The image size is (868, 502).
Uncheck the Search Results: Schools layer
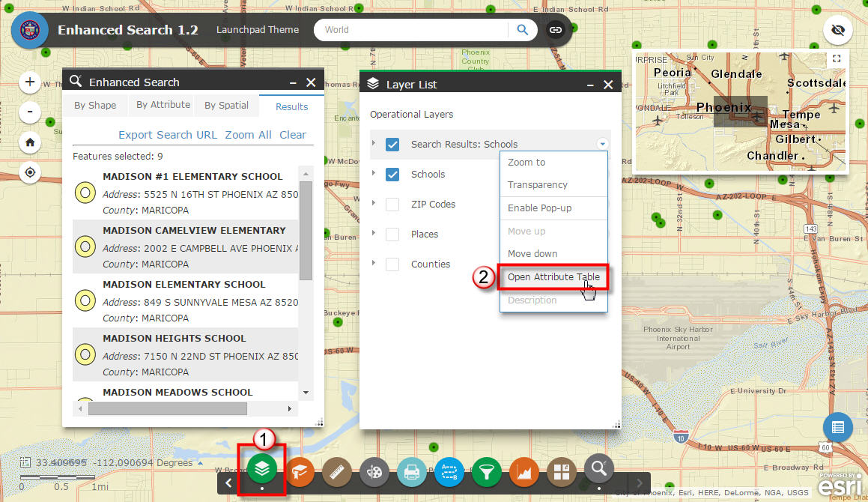click(x=392, y=144)
